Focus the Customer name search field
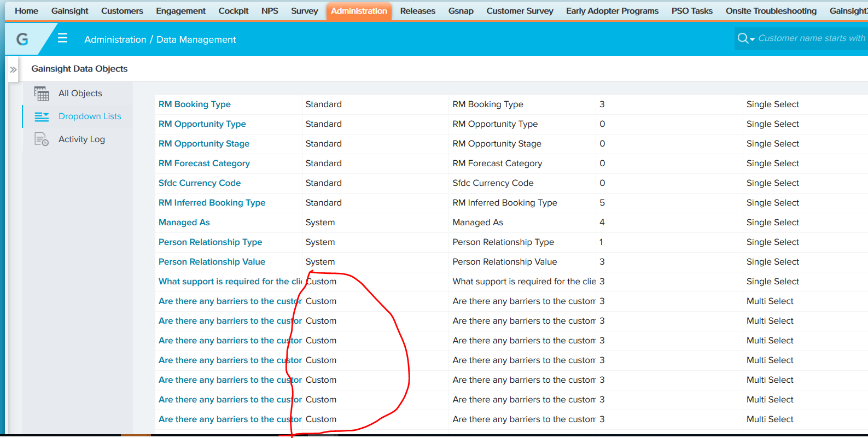Screen dimensions: 868x438 (x=812, y=38)
